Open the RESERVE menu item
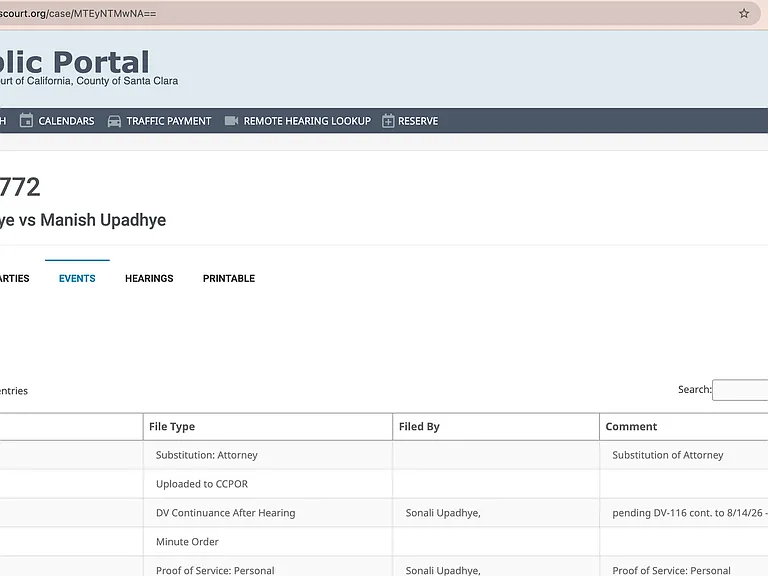This screenshot has width=768, height=576. coord(418,121)
